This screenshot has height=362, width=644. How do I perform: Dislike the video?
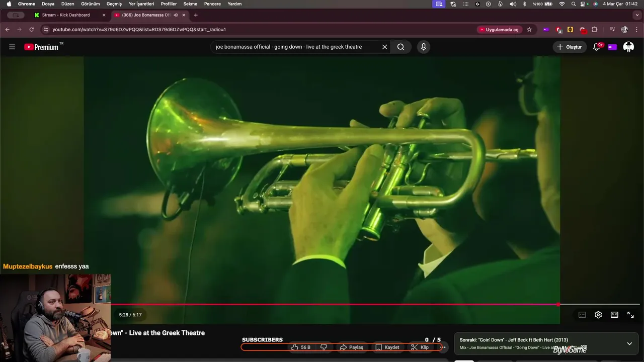[324, 347]
